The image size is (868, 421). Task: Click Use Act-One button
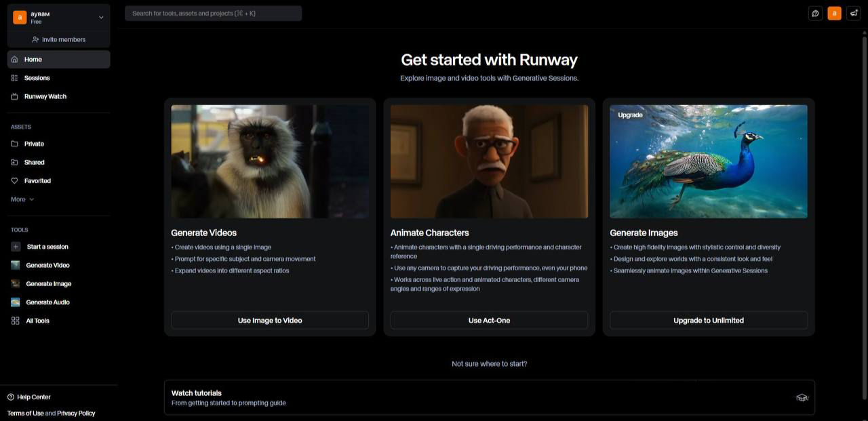click(489, 321)
